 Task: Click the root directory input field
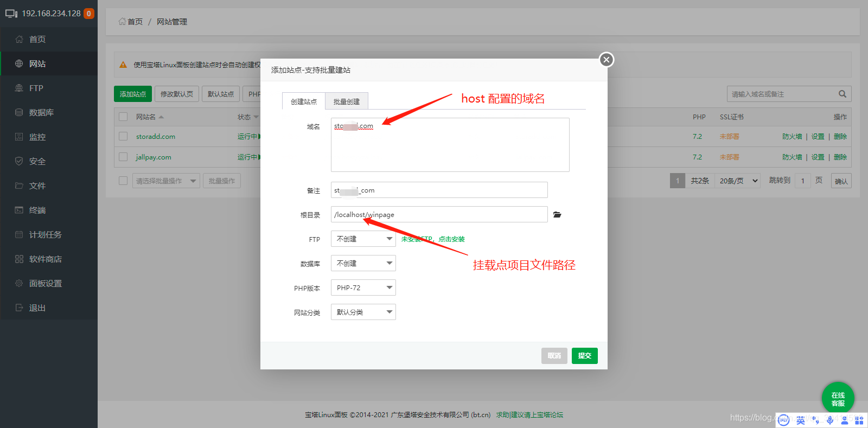439,214
